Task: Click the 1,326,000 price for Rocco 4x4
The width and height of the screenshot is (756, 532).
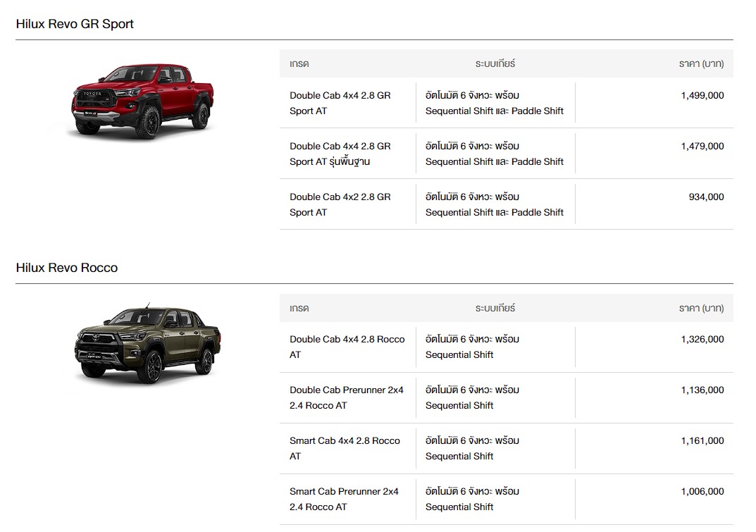Action: [702, 340]
